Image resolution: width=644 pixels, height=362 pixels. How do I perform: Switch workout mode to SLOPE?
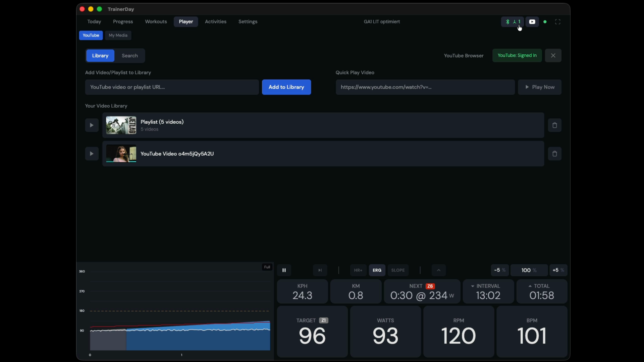(x=398, y=270)
